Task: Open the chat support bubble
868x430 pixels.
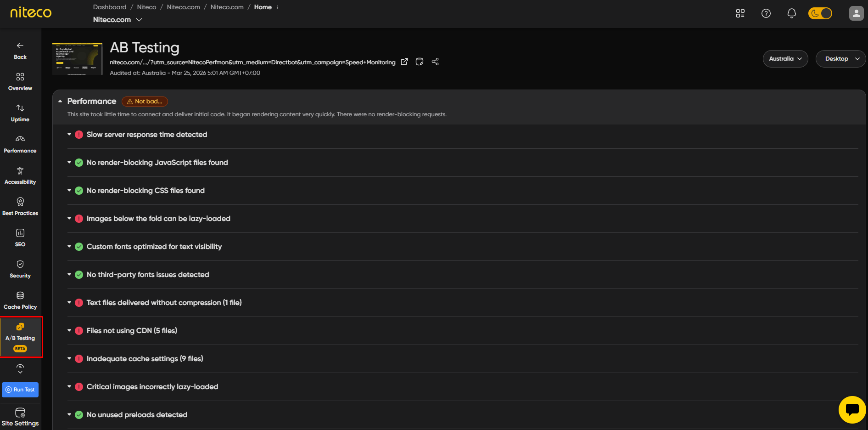Action: tap(852, 410)
